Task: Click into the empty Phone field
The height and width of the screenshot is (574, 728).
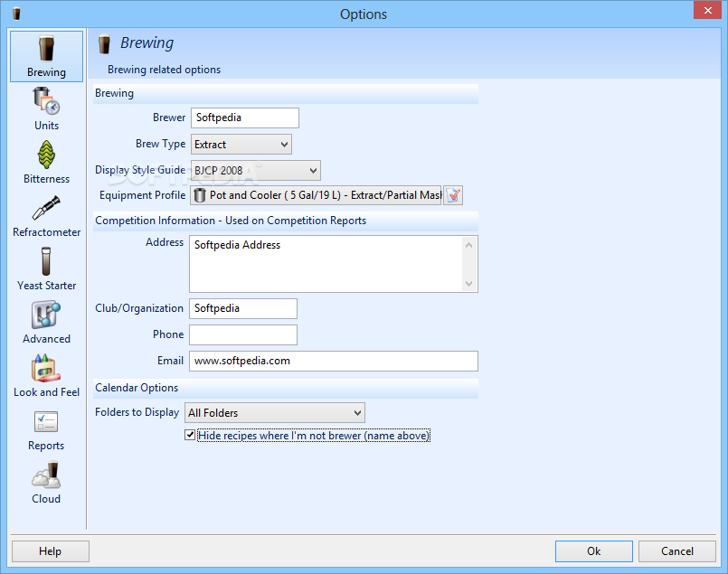Action: [x=243, y=334]
